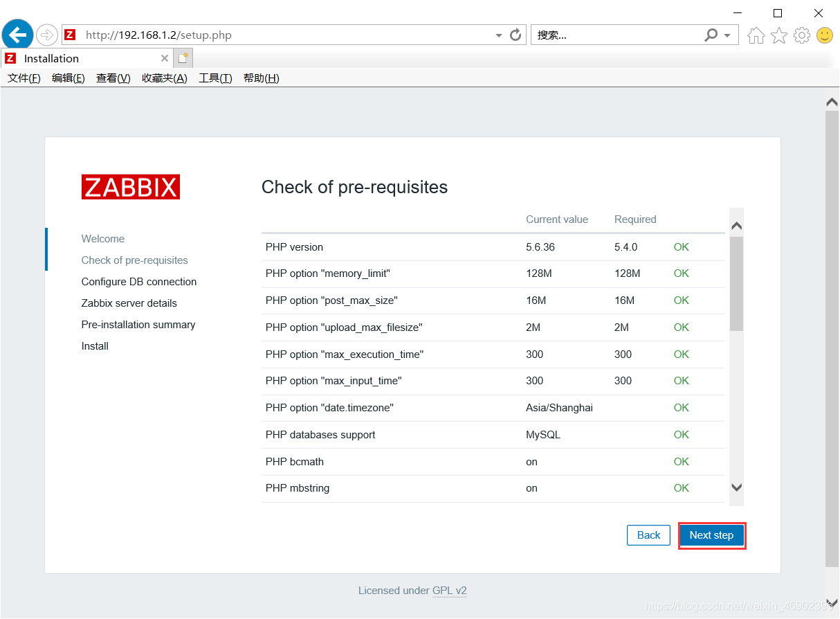
Task: Open Favorites star icon
Action: pyautogui.click(x=779, y=35)
